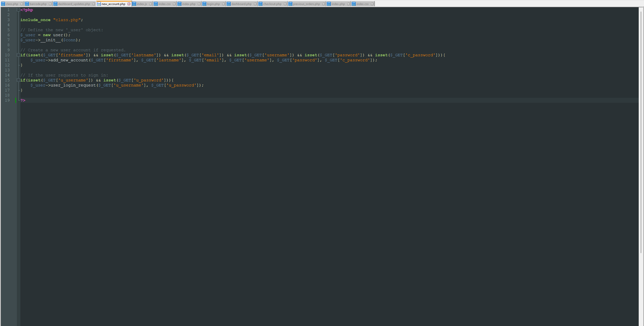Click the file icon on the login.php tab
The width and height of the screenshot is (644, 326).
point(204,4)
